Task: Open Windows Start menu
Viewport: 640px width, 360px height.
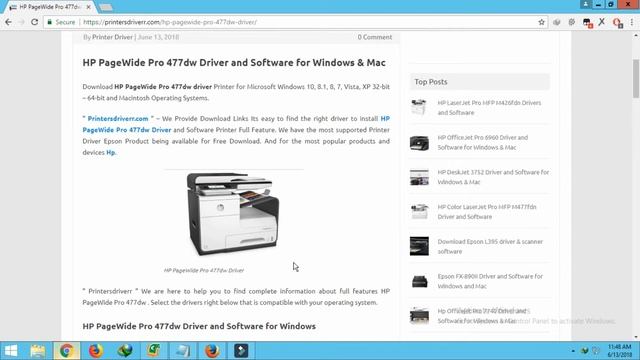Action: pyautogui.click(x=11, y=351)
